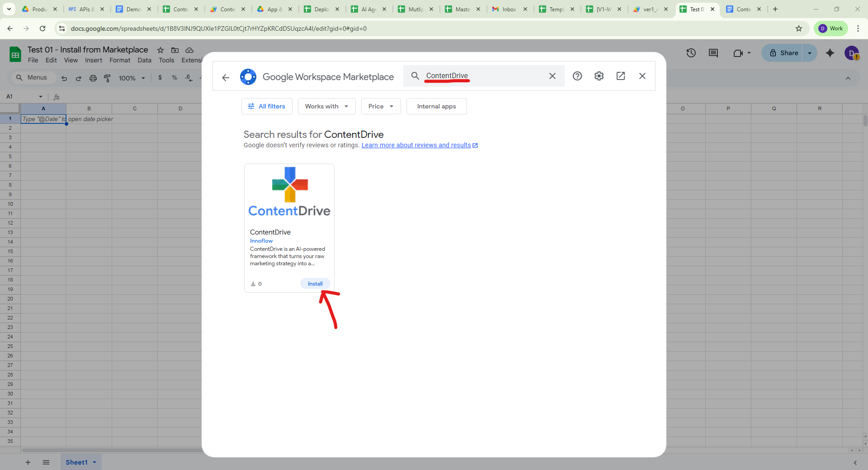Open the Google account avatar
Viewport: 868px width, 470px height.
(852, 53)
